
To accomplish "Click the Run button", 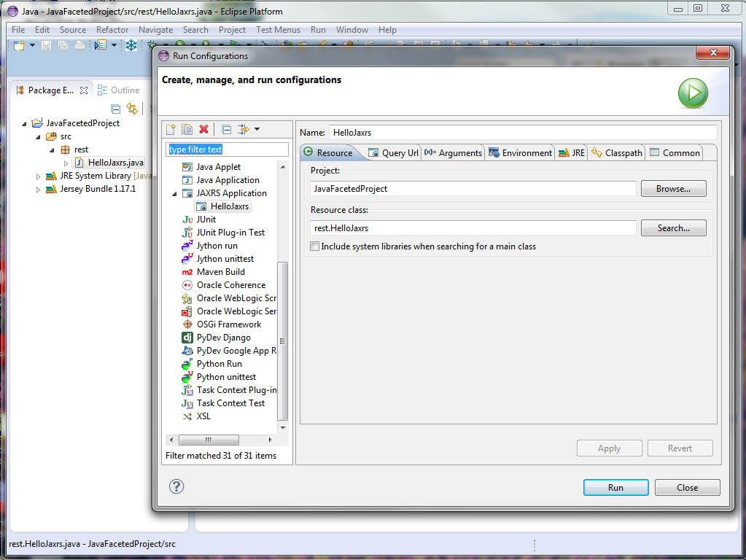I will click(615, 487).
